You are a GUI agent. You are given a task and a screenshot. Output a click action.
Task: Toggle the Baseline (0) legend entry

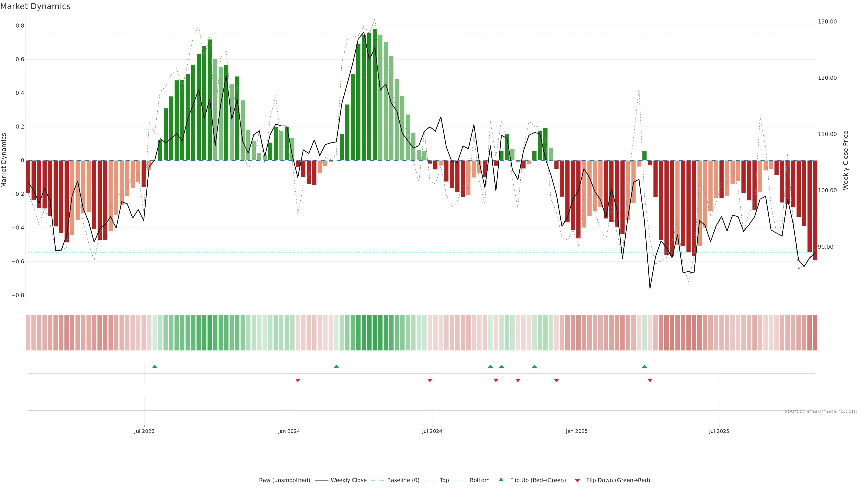tap(403, 480)
